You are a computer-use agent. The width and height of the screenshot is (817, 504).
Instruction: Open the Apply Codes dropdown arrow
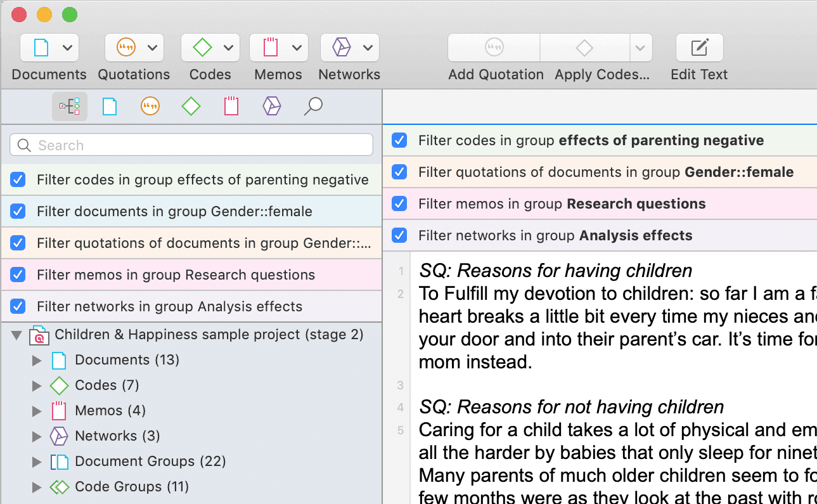coord(641,48)
